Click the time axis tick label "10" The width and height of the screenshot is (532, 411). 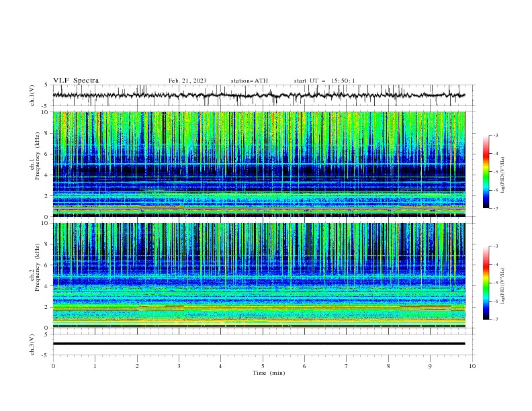(472, 366)
